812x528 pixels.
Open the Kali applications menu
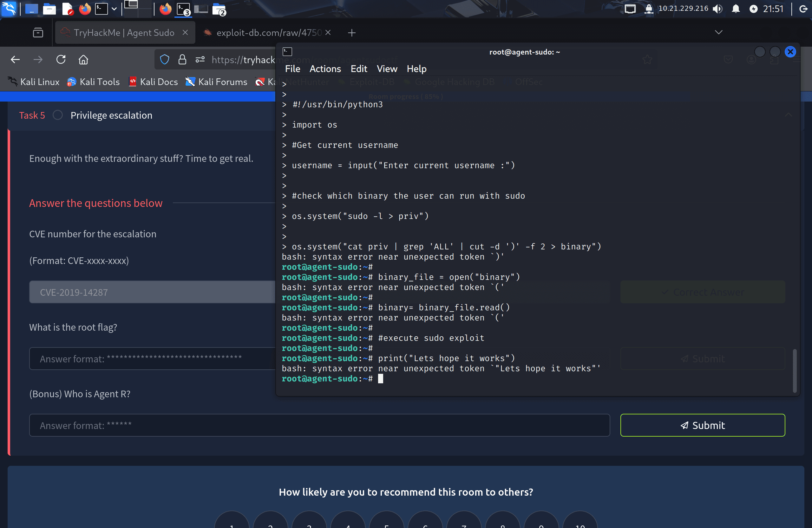tap(8, 9)
